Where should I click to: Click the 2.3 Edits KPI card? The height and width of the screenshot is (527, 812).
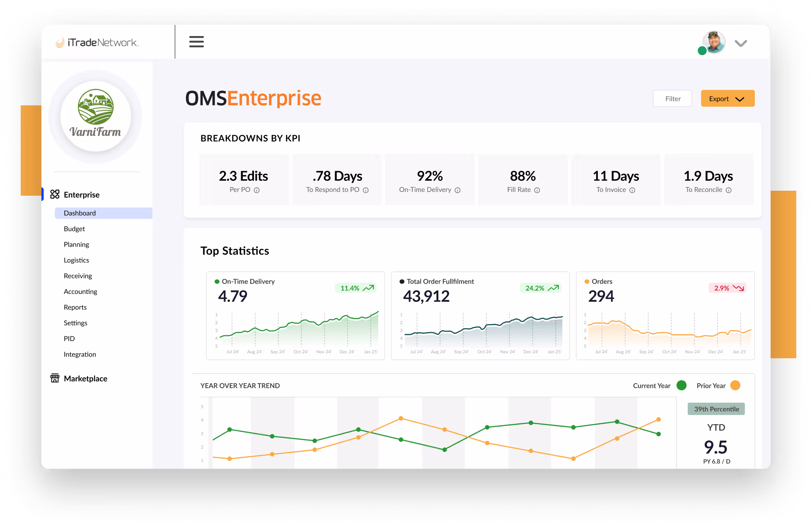click(244, 180)
